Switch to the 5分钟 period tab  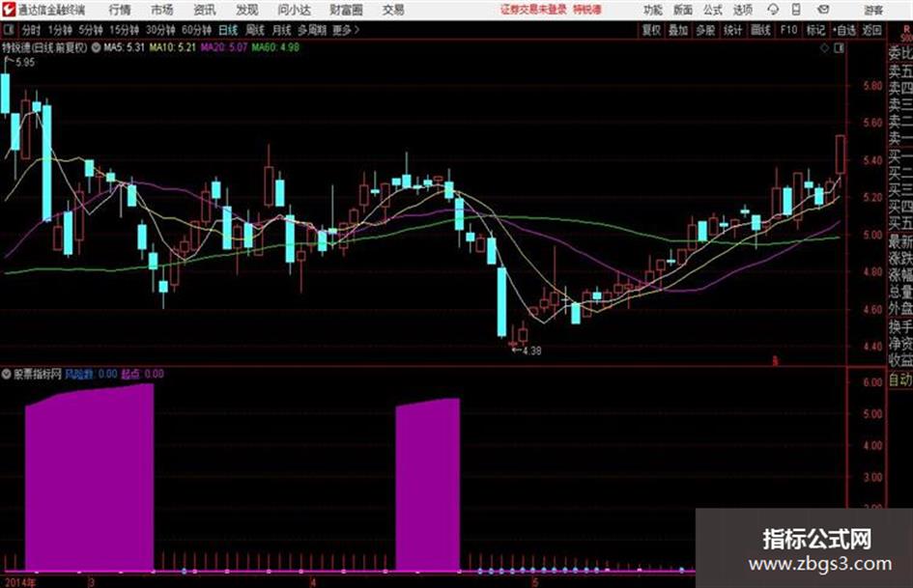[x=91, y=30]
